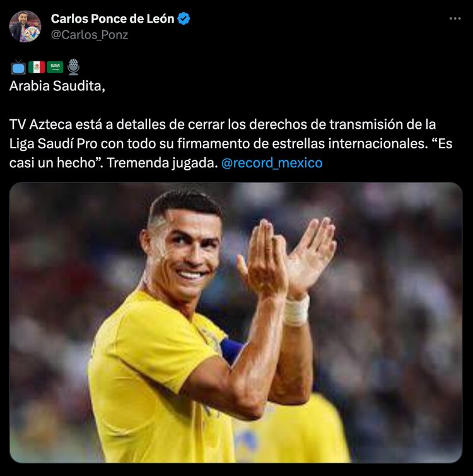Click the Mexico flag emoji
The height and width of the screenshot is (476, 473).
[x=37, y=67]
